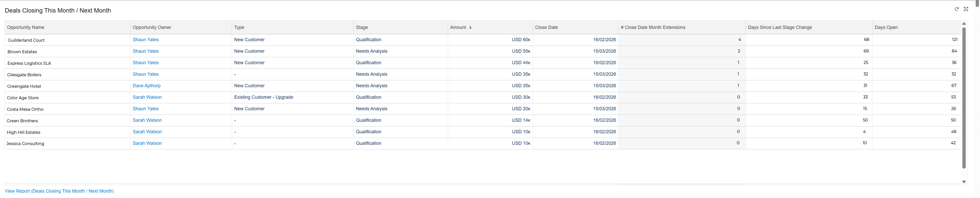The width and height of the screenshot is (980, 198).
Task: Sort by Days Since Last Stage Change header
Action: tap(780, 27)
